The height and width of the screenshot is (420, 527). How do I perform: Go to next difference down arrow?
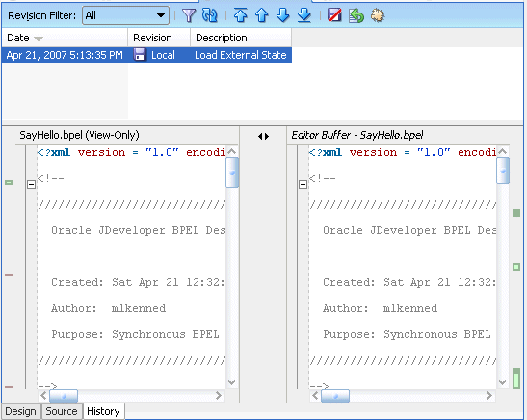click(282, 15)
